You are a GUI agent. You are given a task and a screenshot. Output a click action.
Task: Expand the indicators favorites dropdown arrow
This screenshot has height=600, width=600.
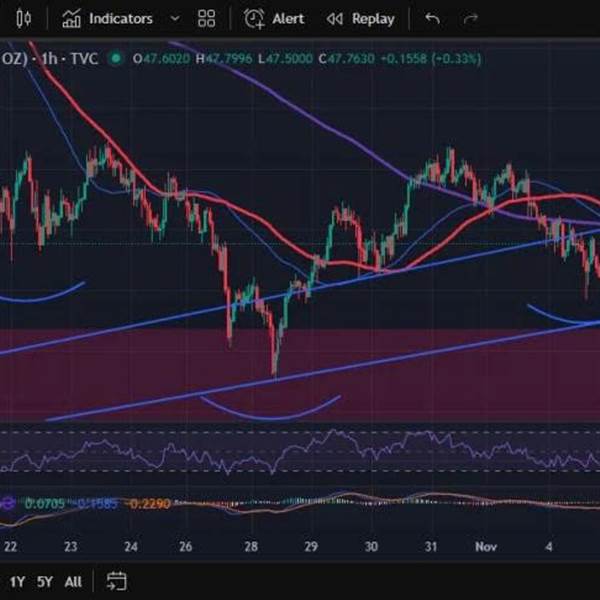[175, 18]
